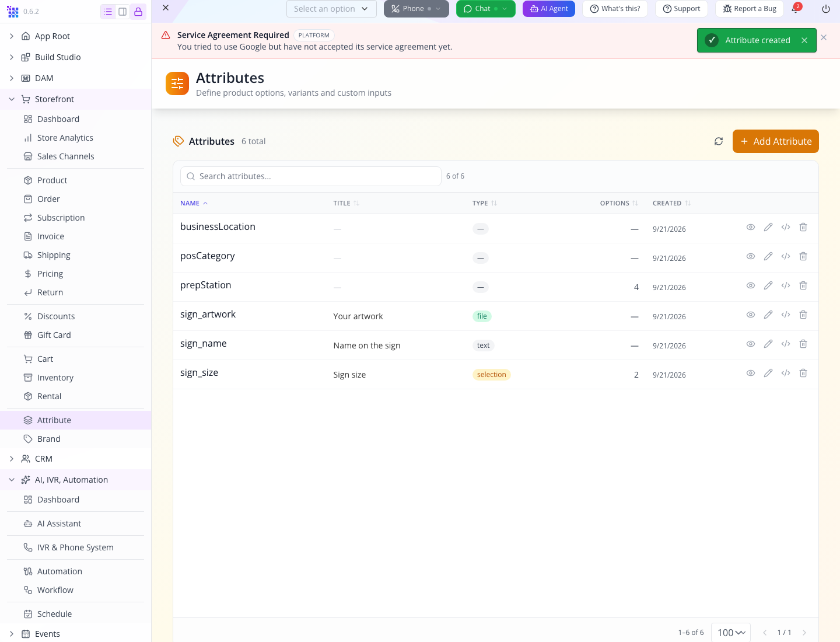The image size is (840, 642).
Task: View the businessLocation attribute details
Action: click(751, 227)
